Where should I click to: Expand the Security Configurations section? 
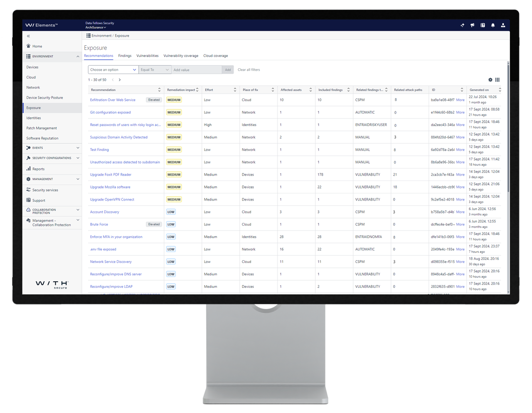click(x=52, y=158)
